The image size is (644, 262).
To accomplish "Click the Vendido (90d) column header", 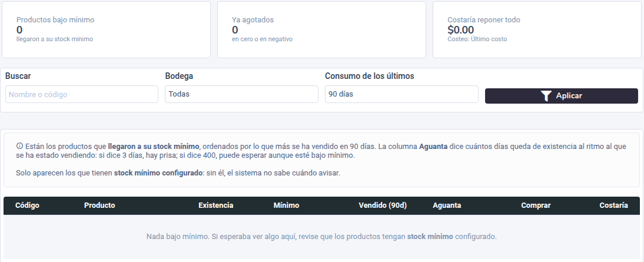I will (x=383, y=205).
